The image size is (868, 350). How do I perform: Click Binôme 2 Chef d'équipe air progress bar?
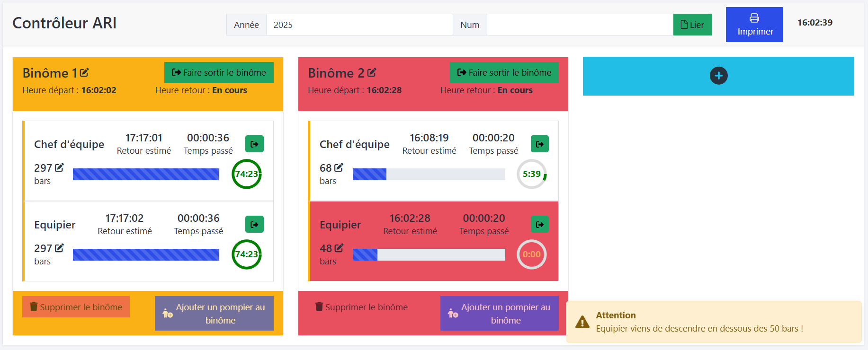(x=429, y=174)
